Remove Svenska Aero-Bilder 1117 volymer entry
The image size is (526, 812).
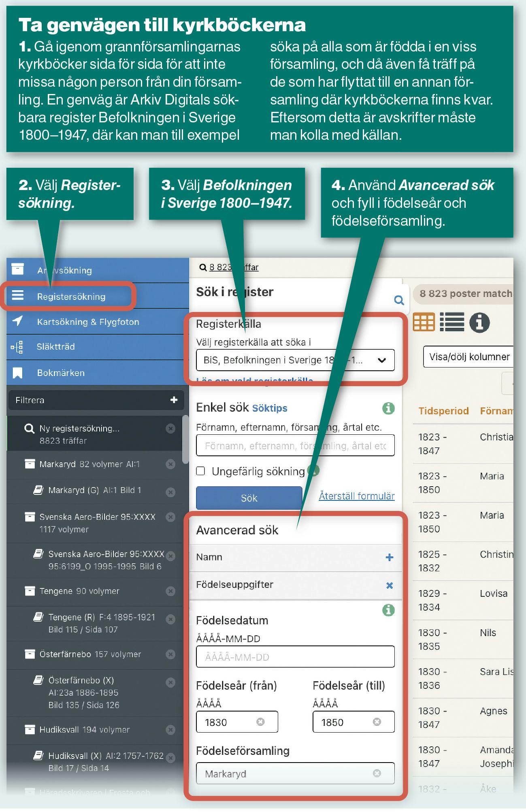(x=171, y=517)
